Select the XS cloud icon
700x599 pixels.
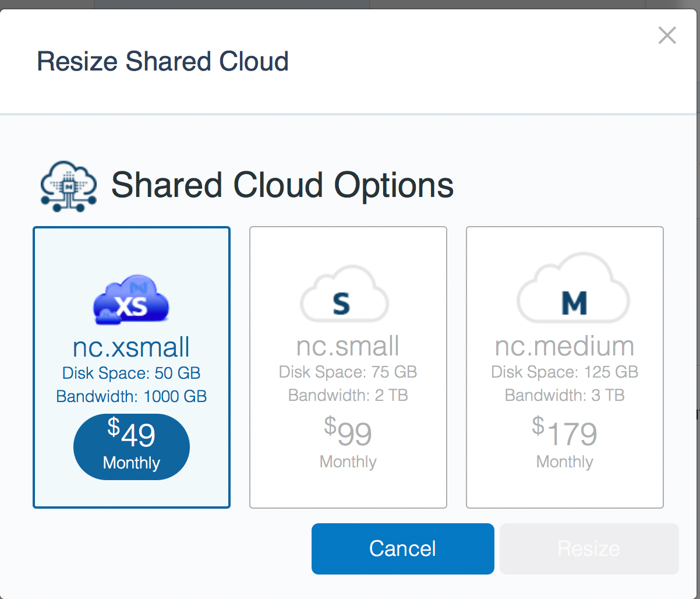[x=131, y=299]
